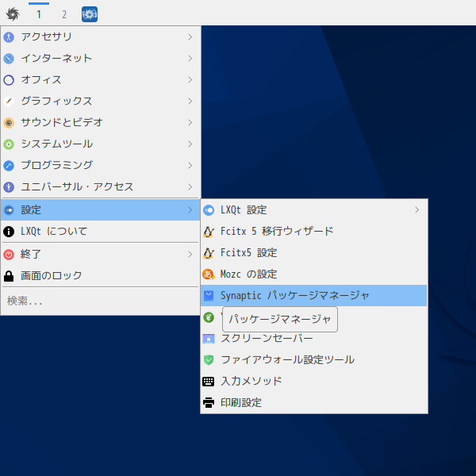Click the ファイアウォール green shield icon

point(209,359)
